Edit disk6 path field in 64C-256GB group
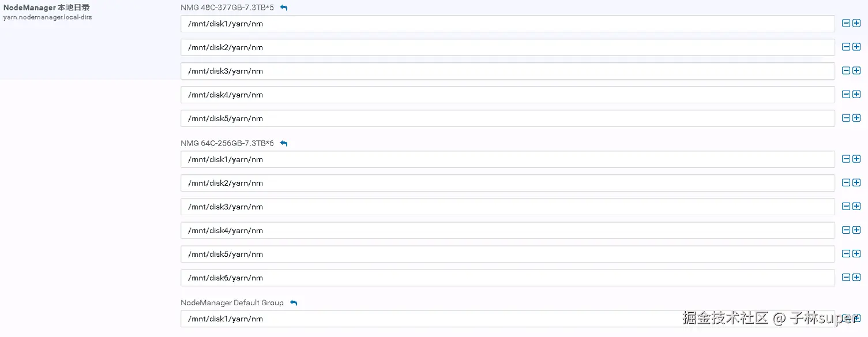This screenshot has width=868, height=337. pos(508,278)
